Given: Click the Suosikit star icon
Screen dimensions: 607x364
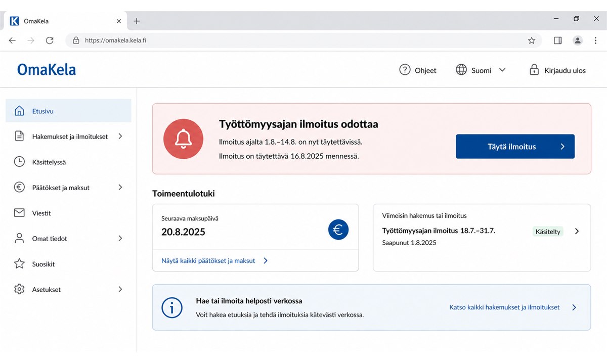Looking at the screenshot, I should 19,264.
